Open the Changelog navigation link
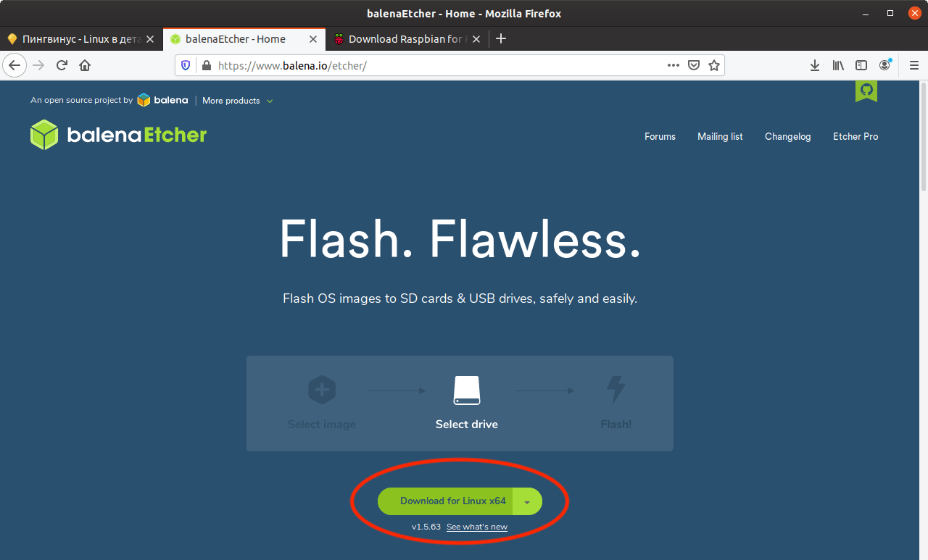928x560 pixels. click(787, 136)
